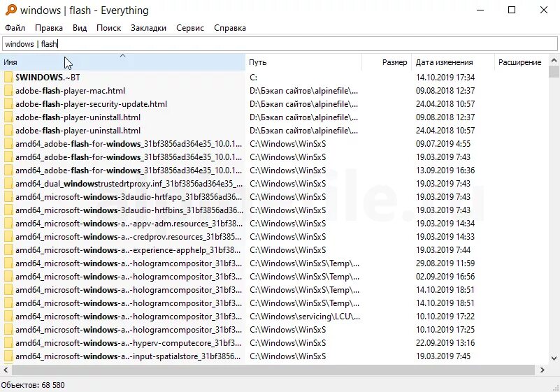Select amd64_microsoft-windows-3daudio-hrtfbins entry
Screen dimensions: 560x392
point(129,210)
